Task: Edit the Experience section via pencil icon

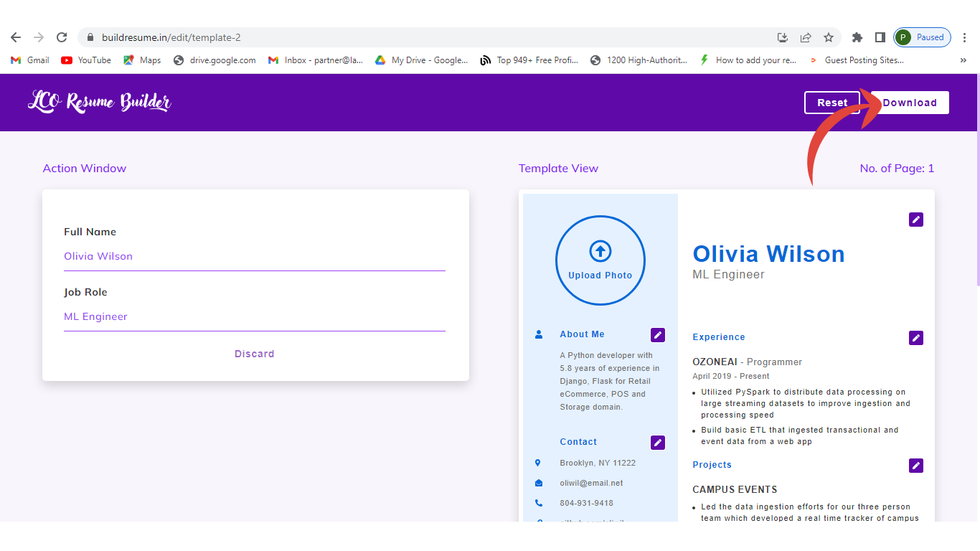Action: (915, 338)
